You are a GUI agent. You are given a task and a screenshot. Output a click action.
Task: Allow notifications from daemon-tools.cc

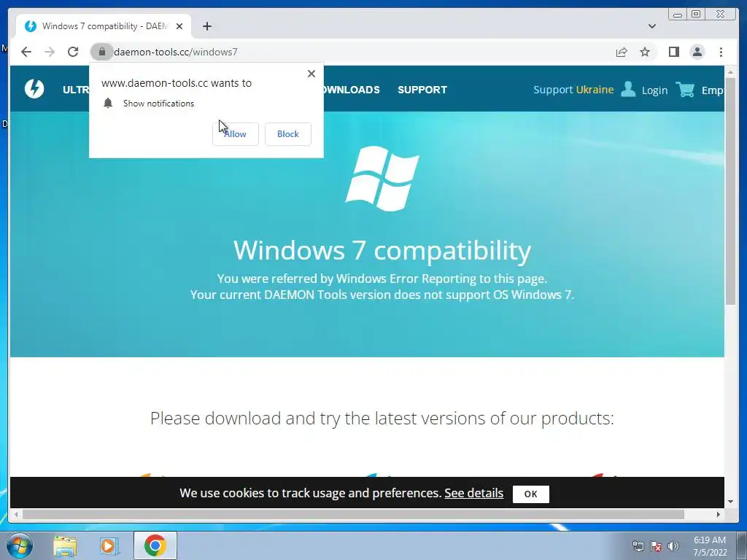(236, 134)
